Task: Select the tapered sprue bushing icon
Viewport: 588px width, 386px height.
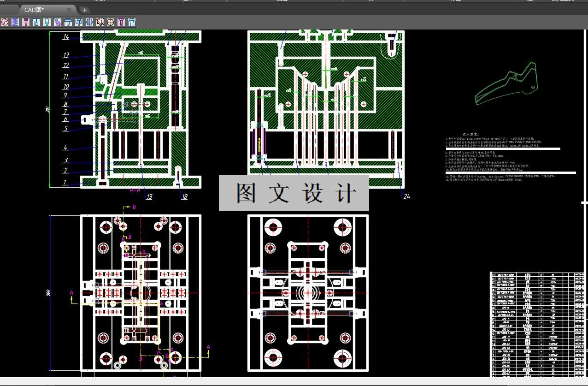Action: click(x=132, y=22)
